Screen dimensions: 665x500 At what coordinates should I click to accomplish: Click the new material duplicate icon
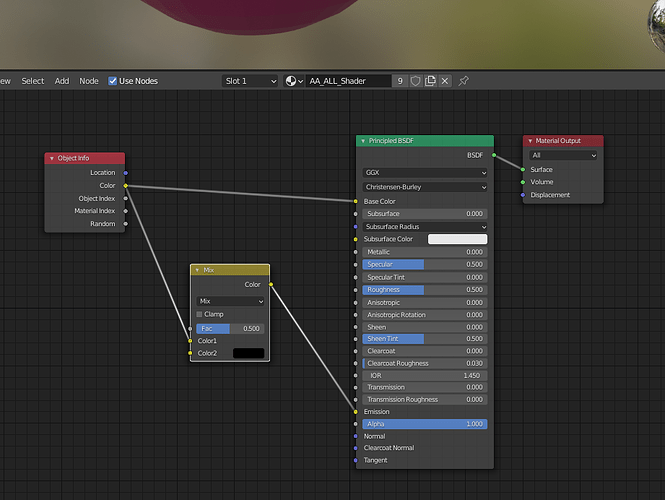tap(430, 81)
